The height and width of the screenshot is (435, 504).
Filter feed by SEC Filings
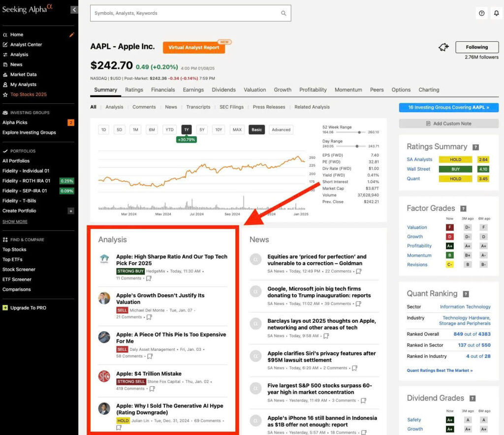click(x=231, y=107)
